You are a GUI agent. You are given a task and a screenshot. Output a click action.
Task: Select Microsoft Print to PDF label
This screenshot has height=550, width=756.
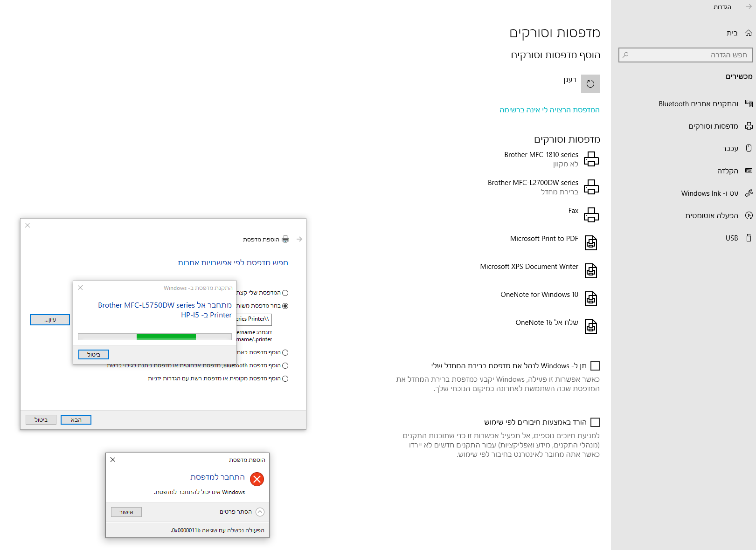tap(544, 239)
